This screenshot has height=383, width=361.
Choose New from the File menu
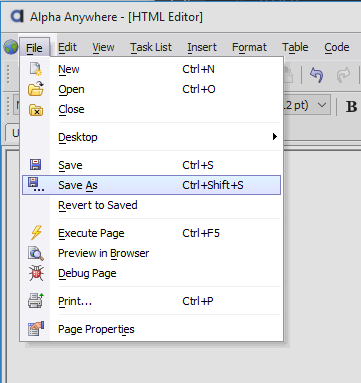pyautogui.click(x=152, y=69)
